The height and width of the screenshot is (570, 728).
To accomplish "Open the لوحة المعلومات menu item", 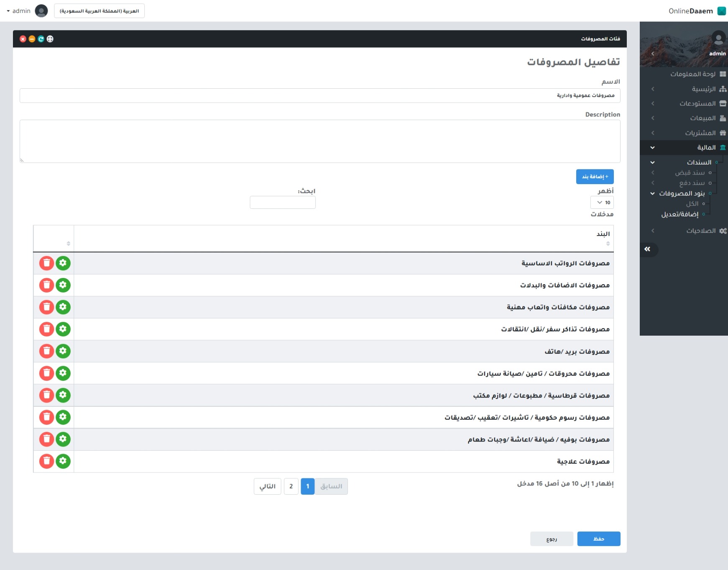I will (693, 74).
